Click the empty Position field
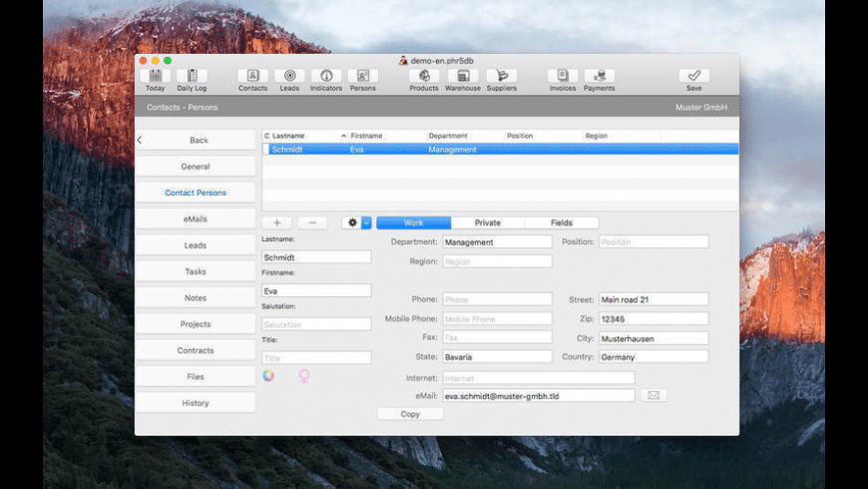Image resolution: width=868 pixels, height=489 pixels. 653,243
